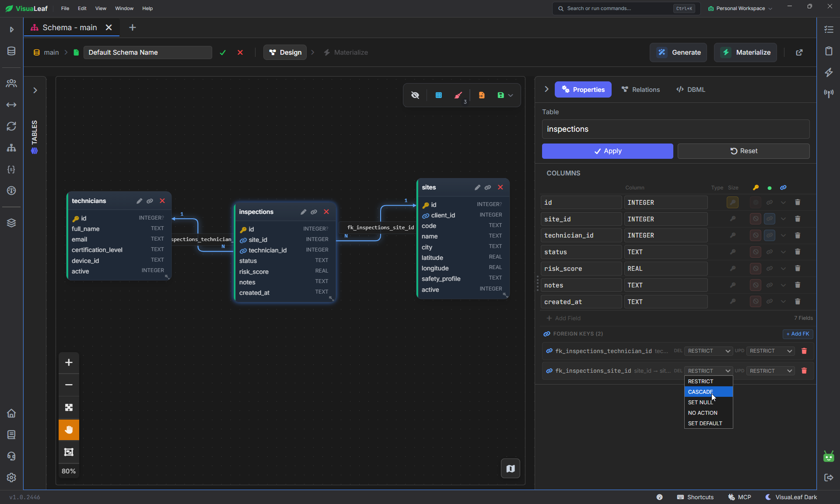Open the save options dropdown arrow
Screen dimensions: 840x504
coord(511,95)
